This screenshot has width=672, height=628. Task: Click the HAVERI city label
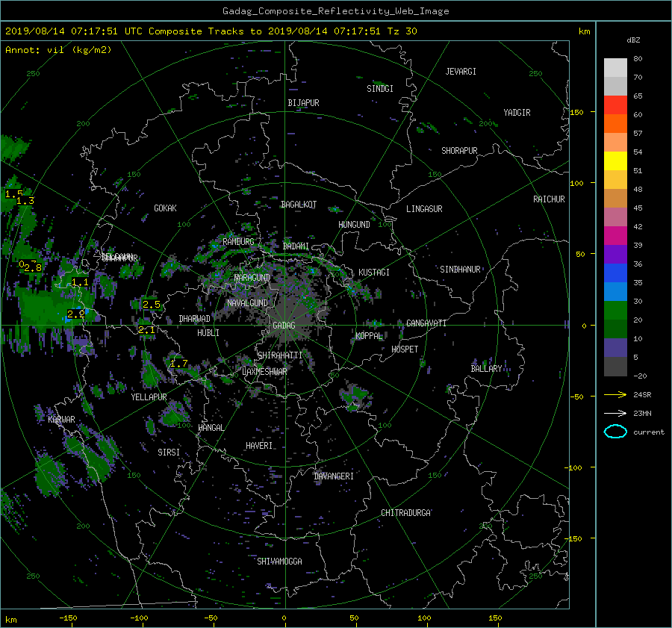point(259,447)
